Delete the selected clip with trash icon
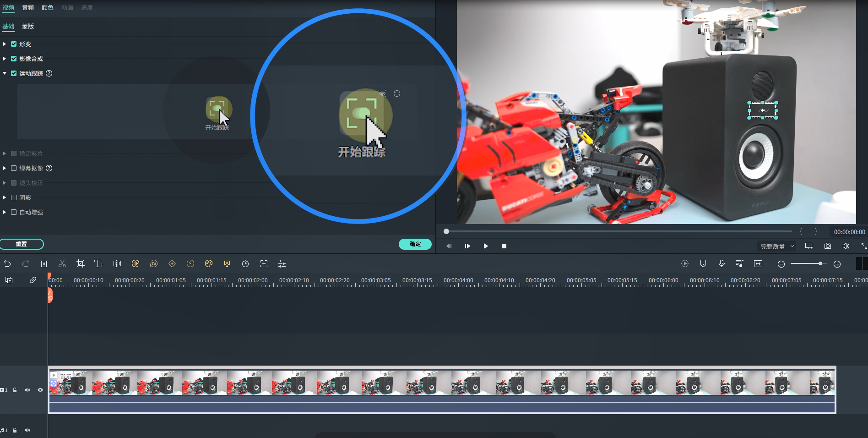868x438 pixels. (44, 263)
